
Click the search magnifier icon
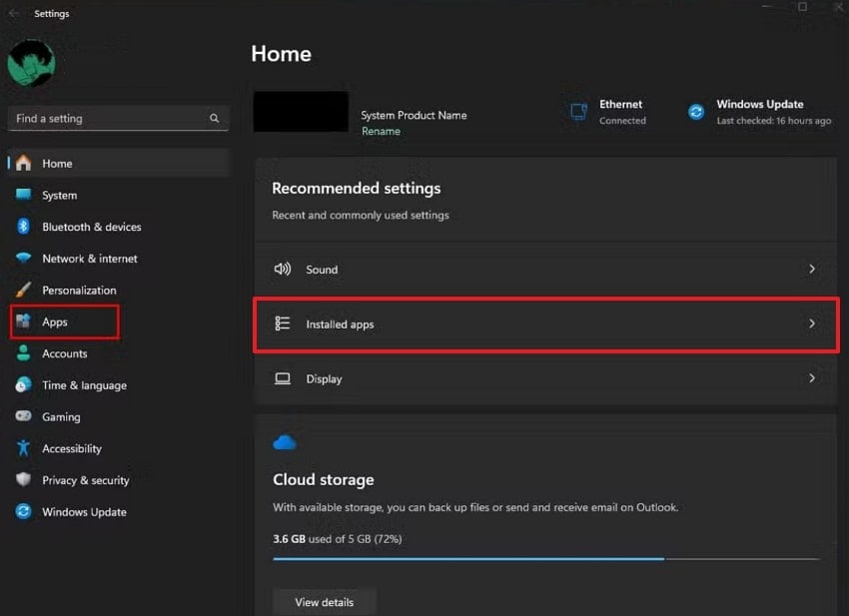coord(215,118)
